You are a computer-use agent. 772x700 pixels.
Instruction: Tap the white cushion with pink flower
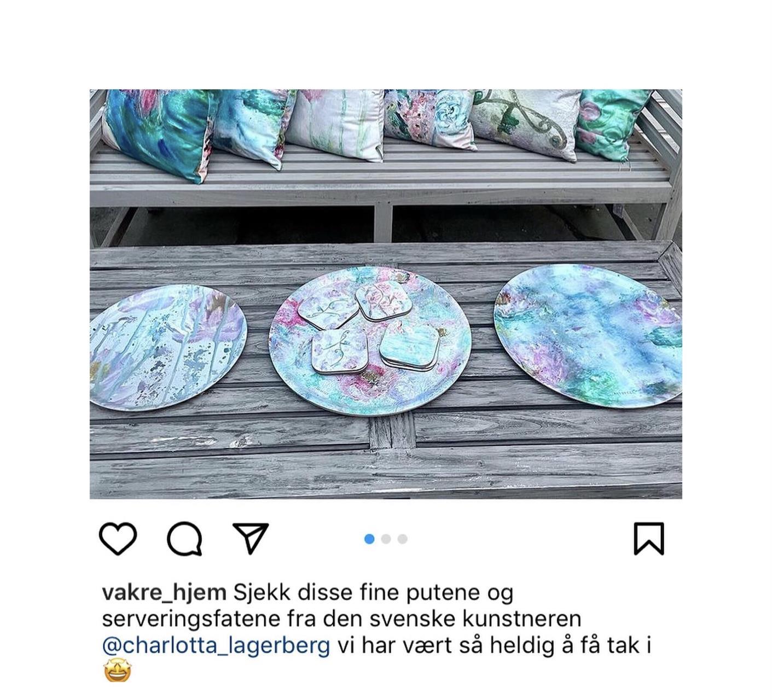click(x=335, y=124)
